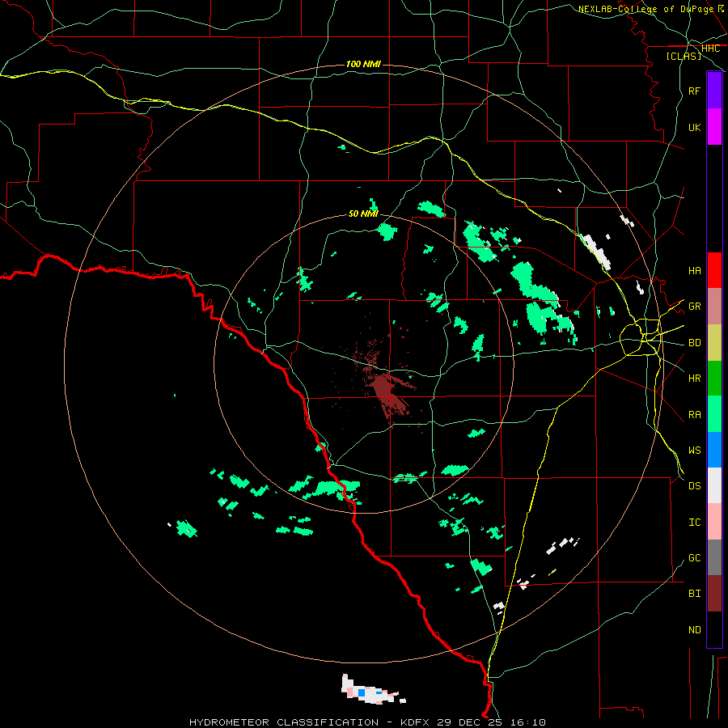Click the 16:10 time stamp
Screen dimensions: 728x728
528,722
